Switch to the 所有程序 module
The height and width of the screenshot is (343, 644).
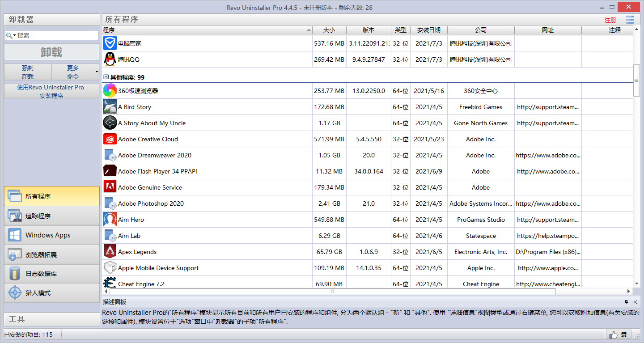point(52,196)
